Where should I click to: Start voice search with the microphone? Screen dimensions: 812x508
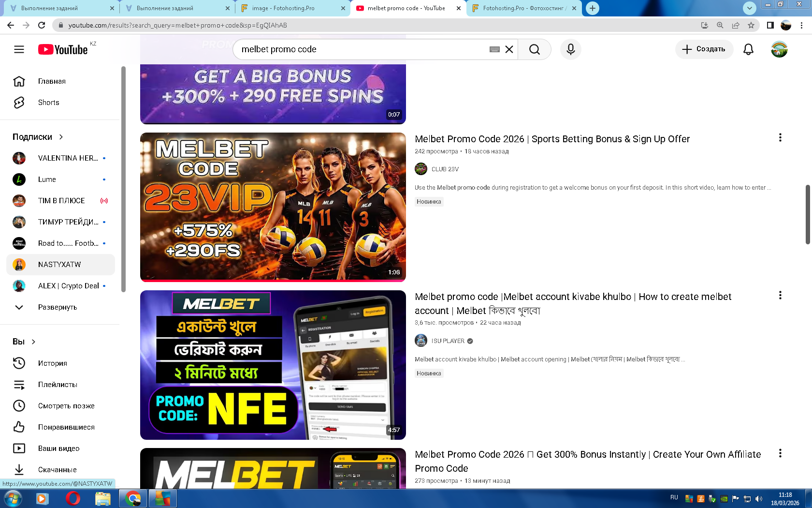[571, 49]
